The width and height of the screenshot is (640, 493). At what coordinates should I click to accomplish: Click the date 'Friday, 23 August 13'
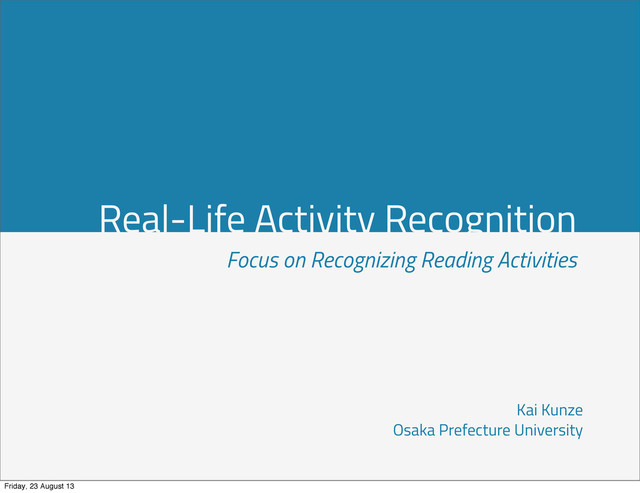pos(39,486)
